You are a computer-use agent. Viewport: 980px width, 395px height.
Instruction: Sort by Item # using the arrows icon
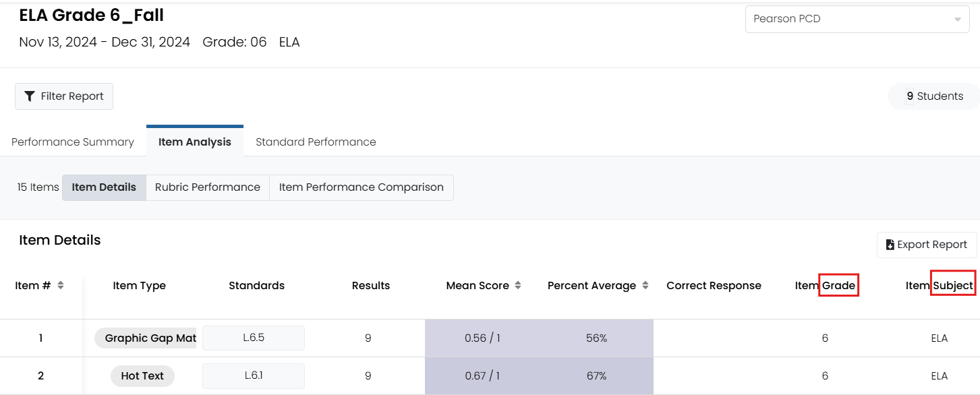pyautogui.click(x=61, y=286)
